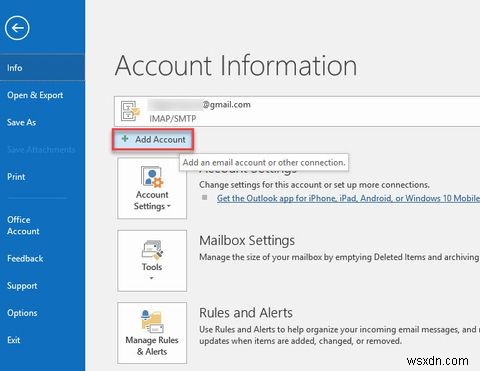Click the Manage Rules & Alerts folder icon
This screenshot has height=371, width=480.
point(152,321)
